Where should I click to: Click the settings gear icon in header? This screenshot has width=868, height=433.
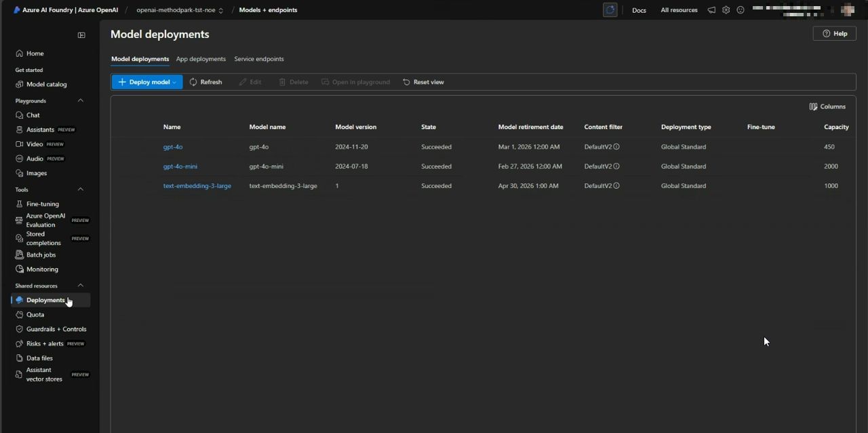(x=726, y=10)
